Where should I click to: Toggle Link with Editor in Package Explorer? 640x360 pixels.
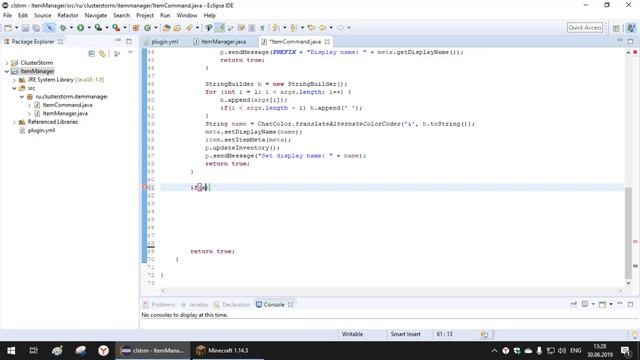tap(102, 53)
